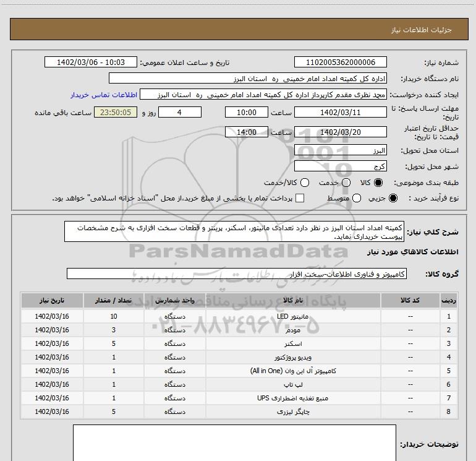Click the اطلاعات کالاهای مورد نیاز heading

point(413,252)
